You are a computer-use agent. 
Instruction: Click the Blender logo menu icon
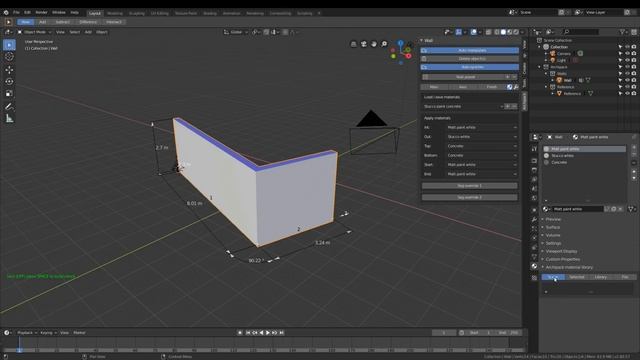tap(6, 13)
